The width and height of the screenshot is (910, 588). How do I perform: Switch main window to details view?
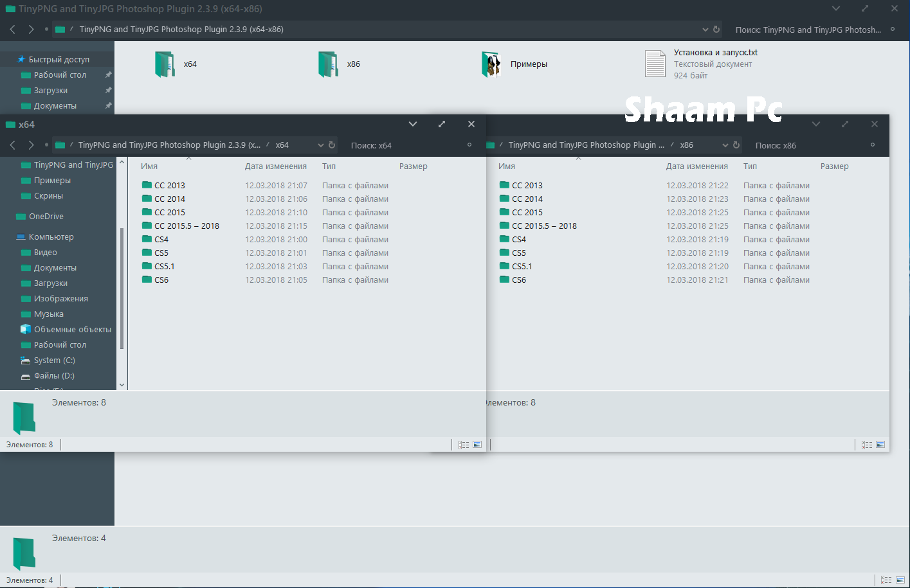886,580
